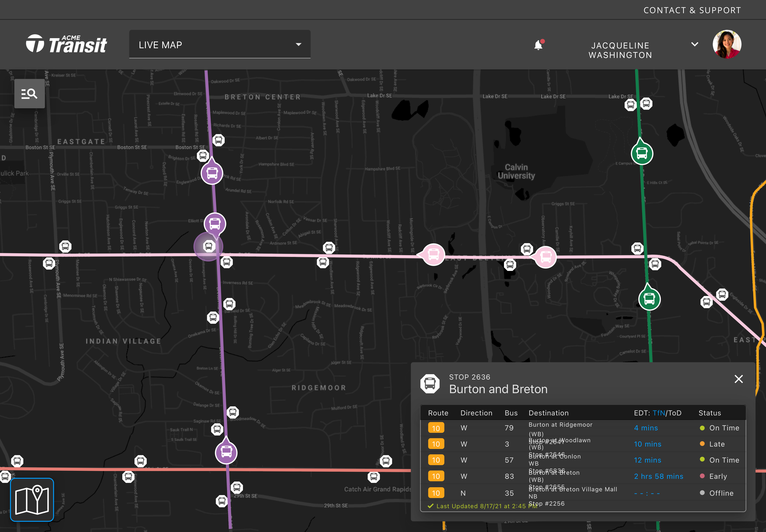Click route 10 badge in bus 83 row
Image resolution: width=766 pixels, height=532 pixels.
point(436,476)
